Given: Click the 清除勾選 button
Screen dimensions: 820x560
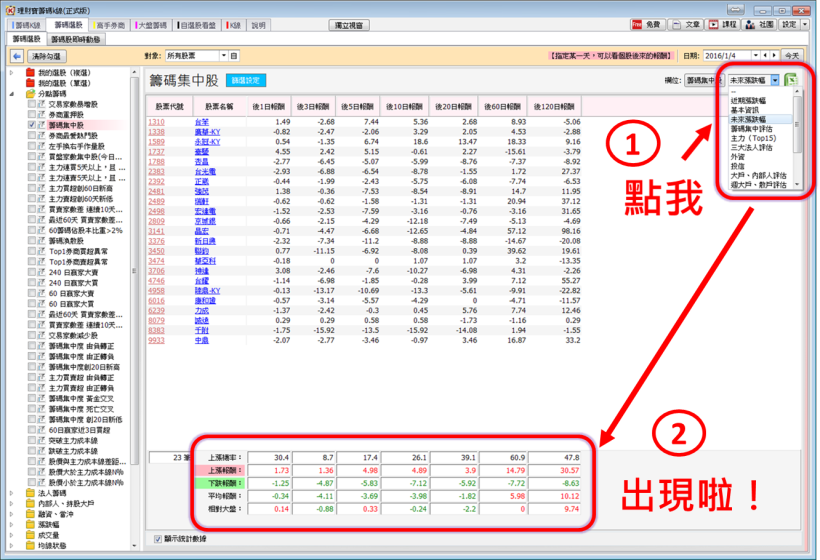Looking at the screenshot, I should pyautogui.click(x=47, y=56).
